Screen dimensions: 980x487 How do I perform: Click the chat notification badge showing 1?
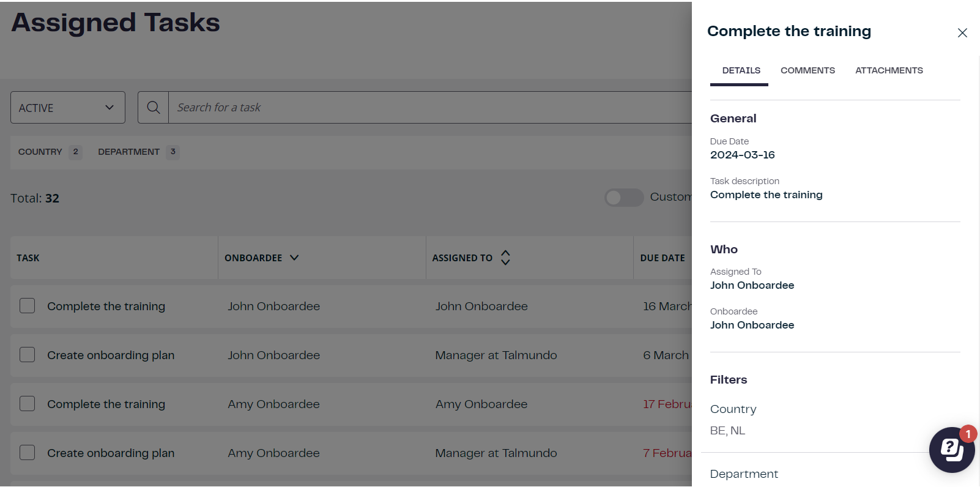coord(968,434)
